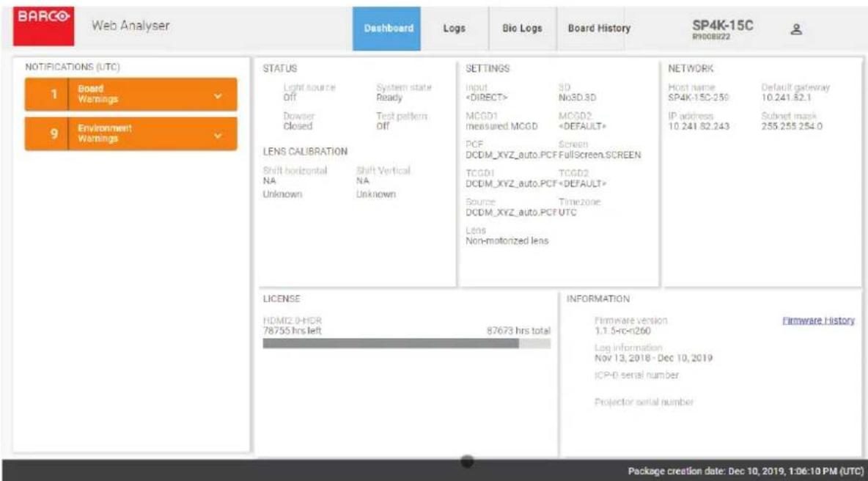Click the Shift horizontal NA value
The width and height of the screenshot is (868, 481).
click(x=269, y=181)
